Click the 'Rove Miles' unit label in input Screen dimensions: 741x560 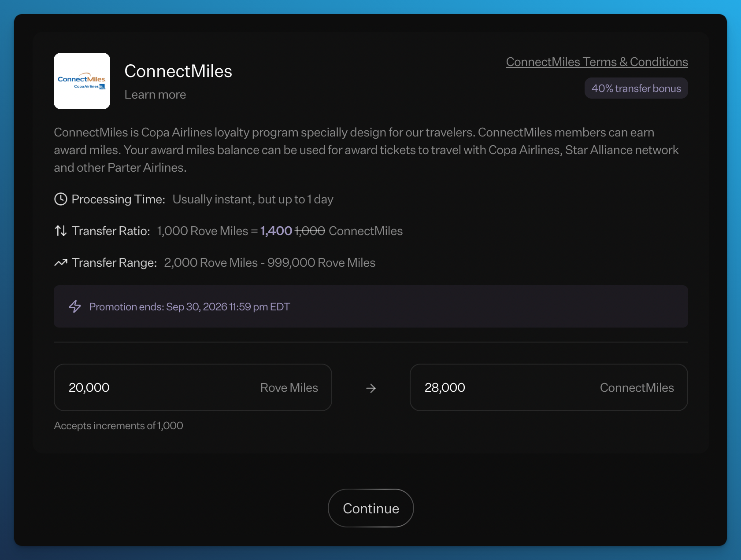(289, 388)
